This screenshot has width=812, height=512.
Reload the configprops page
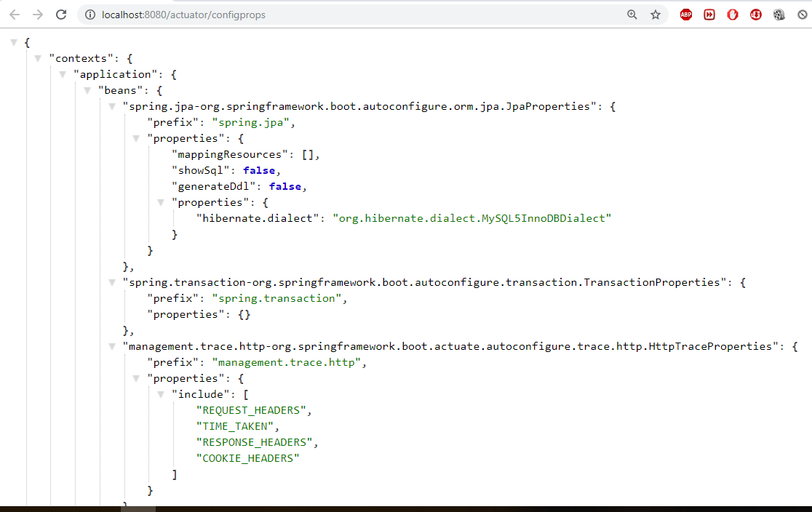click(x=61, y=15)
